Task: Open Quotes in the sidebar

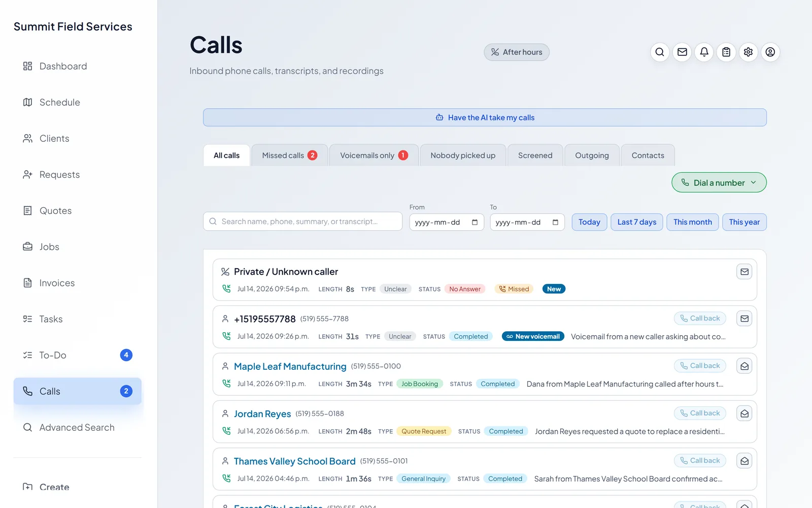Action: point(78,210)
